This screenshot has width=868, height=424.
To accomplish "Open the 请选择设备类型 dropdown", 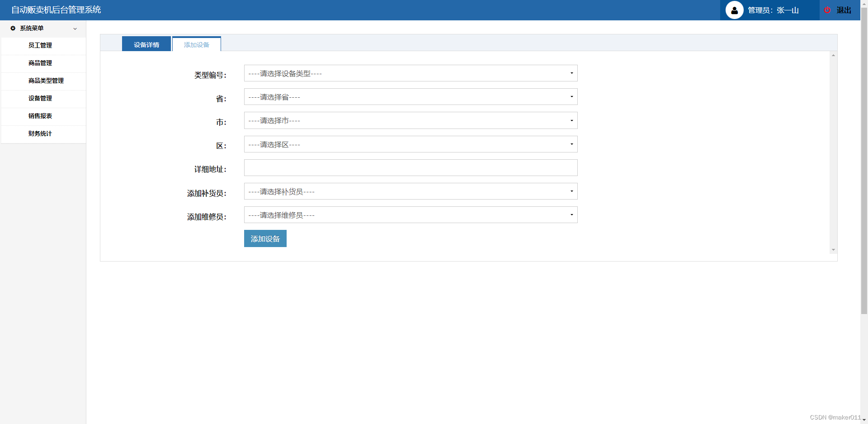I will click(410, 73).
